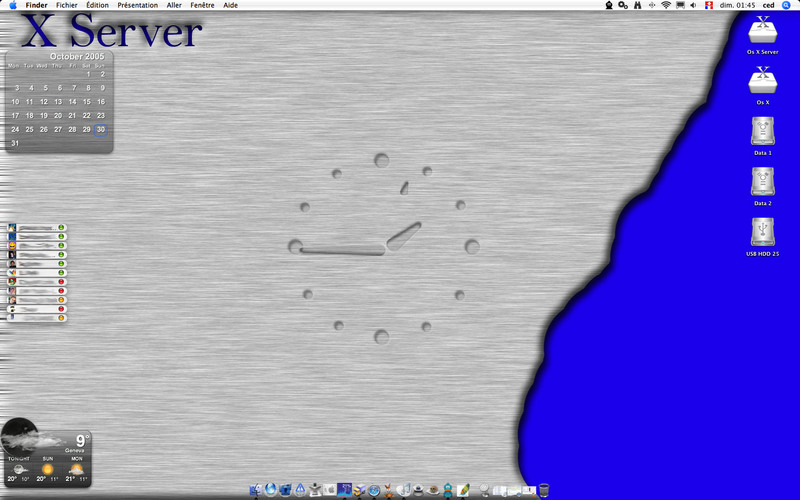Select day 31 in the calendar widget
800x500 pixels.
point(15,143)
